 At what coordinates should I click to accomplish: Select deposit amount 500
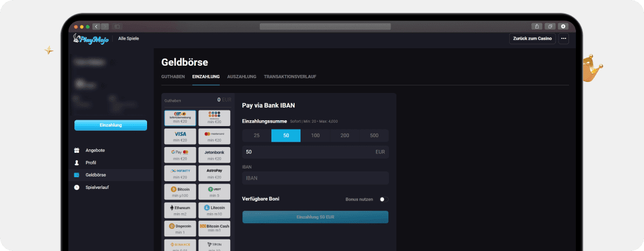(374, 135)
